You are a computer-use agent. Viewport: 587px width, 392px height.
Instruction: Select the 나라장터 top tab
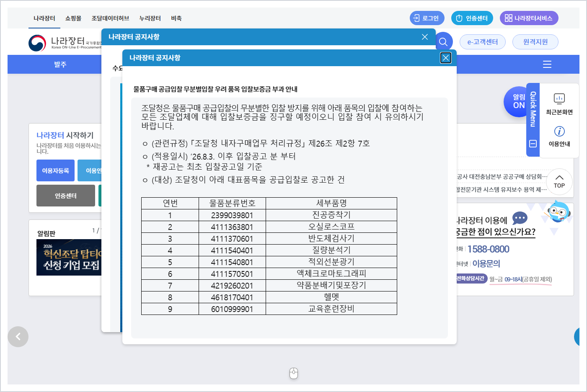tap(44, 18)
